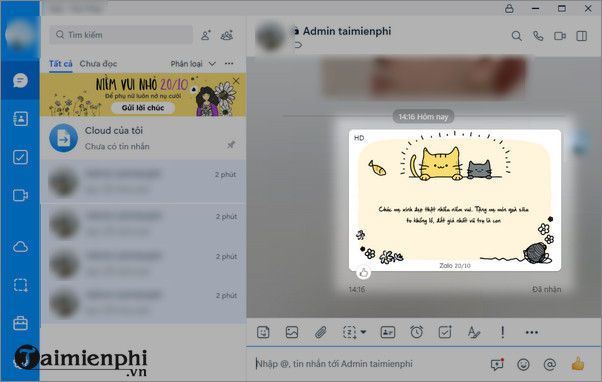The image size is (602, 382).
Task: Open the 20/10 greeting card image
Action: (455, 200)
